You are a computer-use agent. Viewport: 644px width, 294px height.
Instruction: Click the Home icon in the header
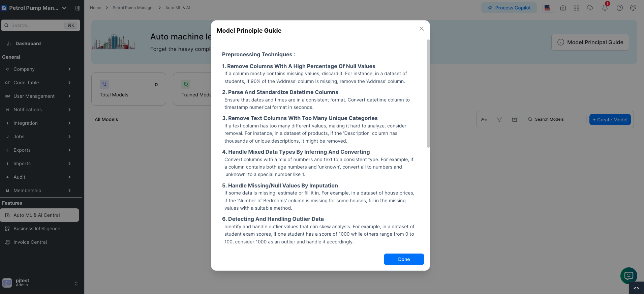563,7
